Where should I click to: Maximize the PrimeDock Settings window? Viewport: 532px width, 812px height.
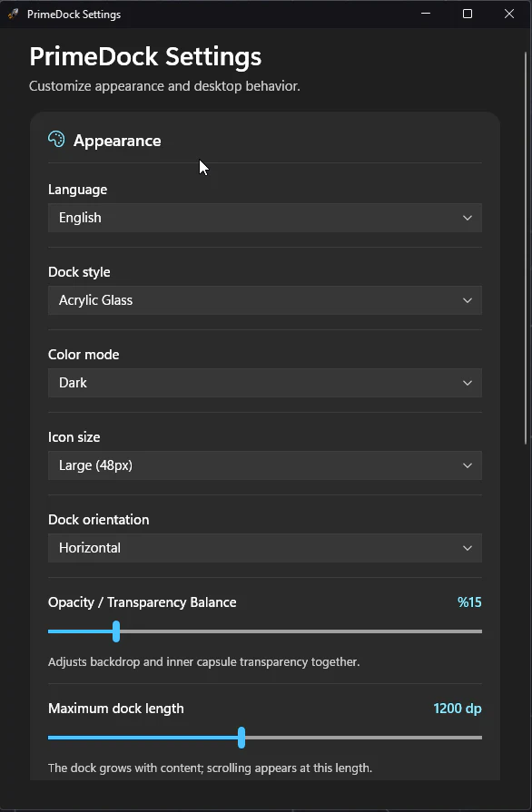[468, 14]
